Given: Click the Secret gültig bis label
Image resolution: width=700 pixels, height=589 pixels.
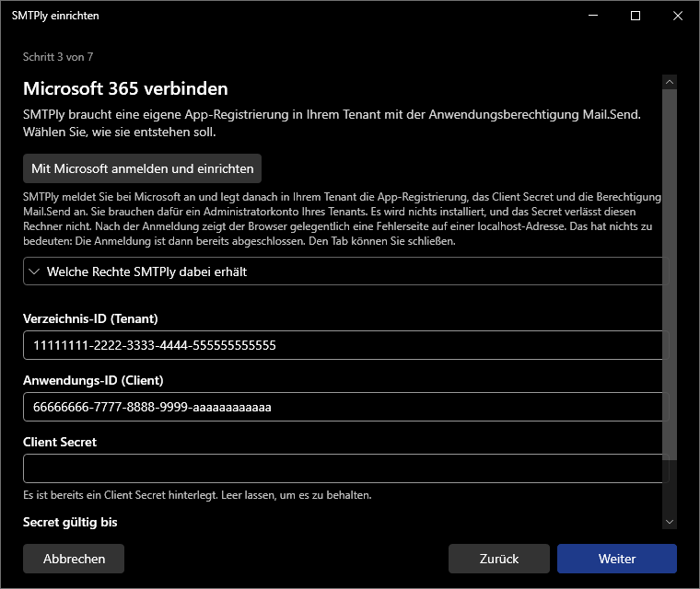Looking at the screenshot, I should (70, 522).
